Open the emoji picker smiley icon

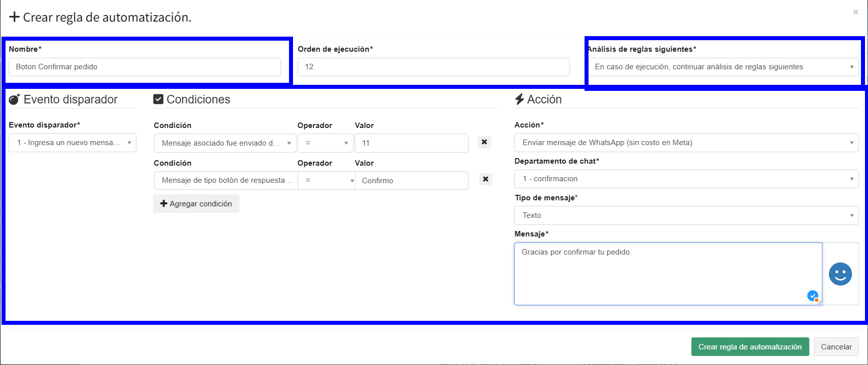pos(840,274)
